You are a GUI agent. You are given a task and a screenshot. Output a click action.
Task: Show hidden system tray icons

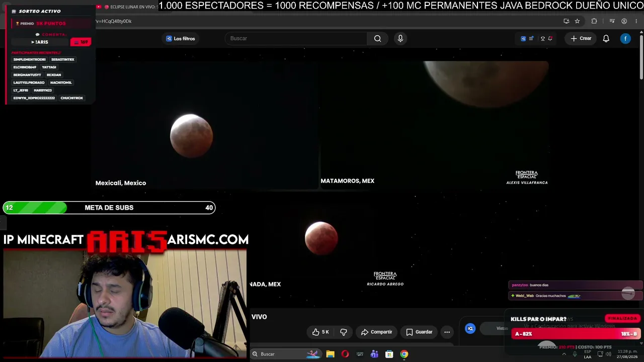[x=564, y=354]
